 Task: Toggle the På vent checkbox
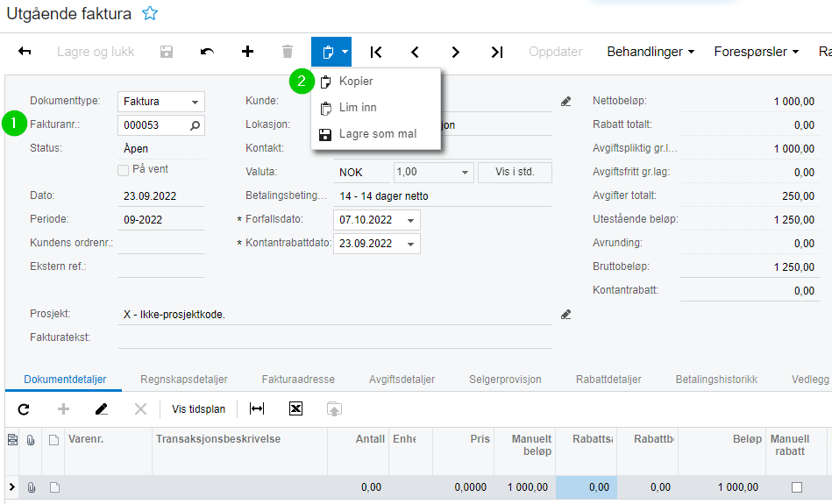click(x=123, y=170)
